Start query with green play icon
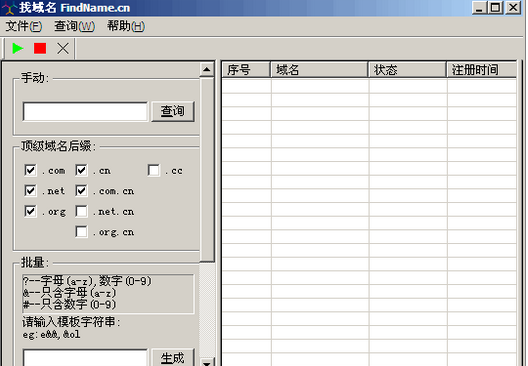The height and width of the screenshot is (366, 528). [18, 48]
